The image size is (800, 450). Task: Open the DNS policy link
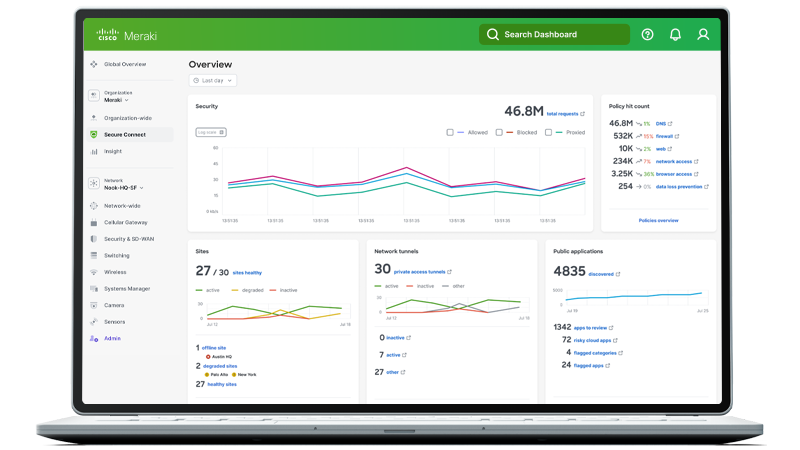click(x=661, y=123)
